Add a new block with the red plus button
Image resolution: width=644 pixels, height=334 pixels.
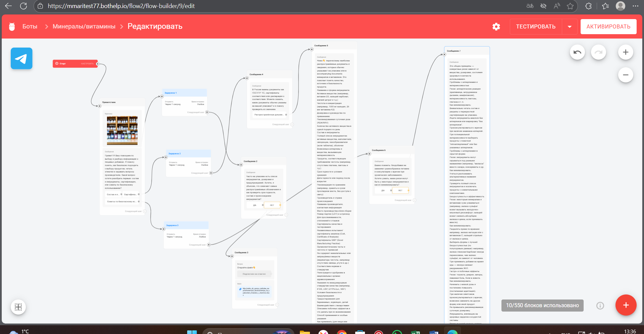[x=626, y=305]
